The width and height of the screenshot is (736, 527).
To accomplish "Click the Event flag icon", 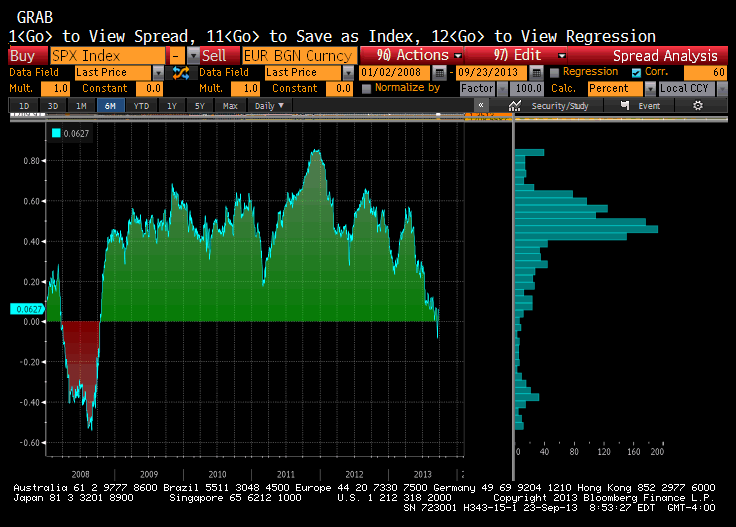I will point(625,106).
